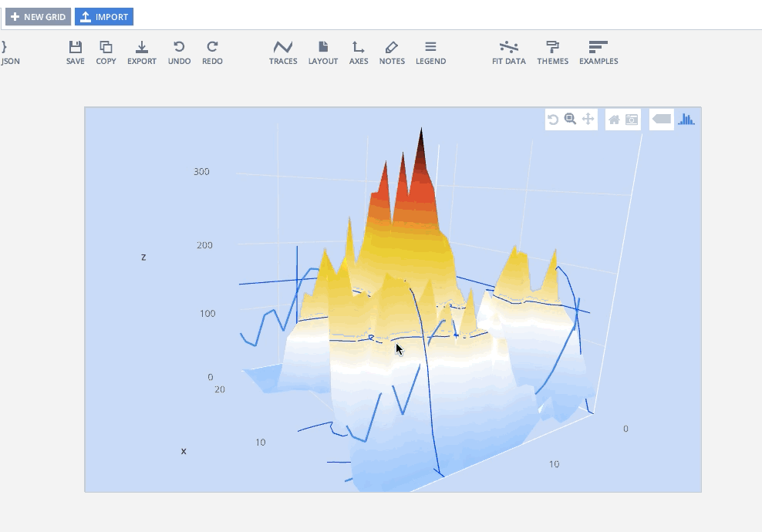Browse chart Examples
The height and width of the screenshot is (532, 762).
(598, 51)
